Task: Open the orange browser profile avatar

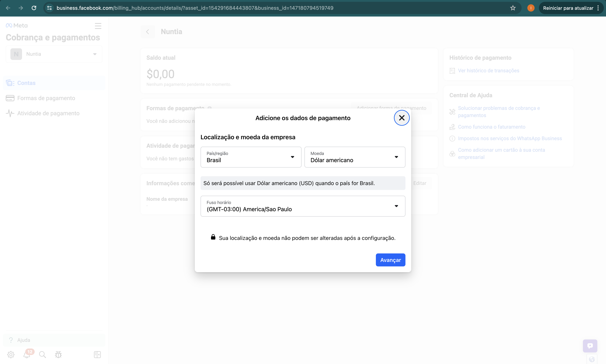Action: coord(531,8)
